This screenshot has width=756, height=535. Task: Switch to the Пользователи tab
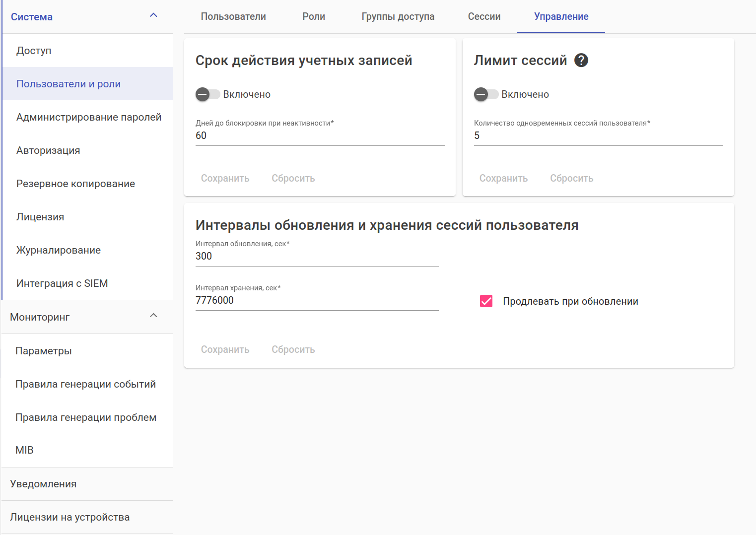tap(233, 16)
